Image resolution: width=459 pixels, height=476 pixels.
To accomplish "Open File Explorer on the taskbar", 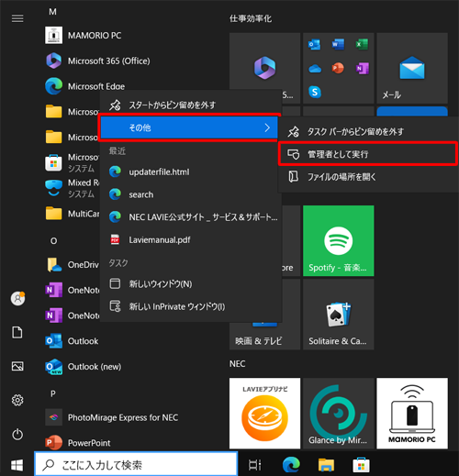I will pos(326,465).
